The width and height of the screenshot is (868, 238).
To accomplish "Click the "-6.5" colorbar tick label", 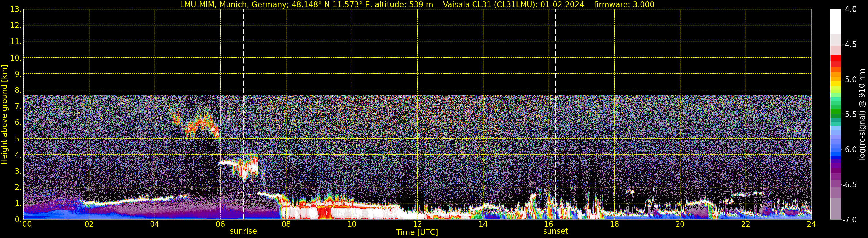I will coord(850,184).
